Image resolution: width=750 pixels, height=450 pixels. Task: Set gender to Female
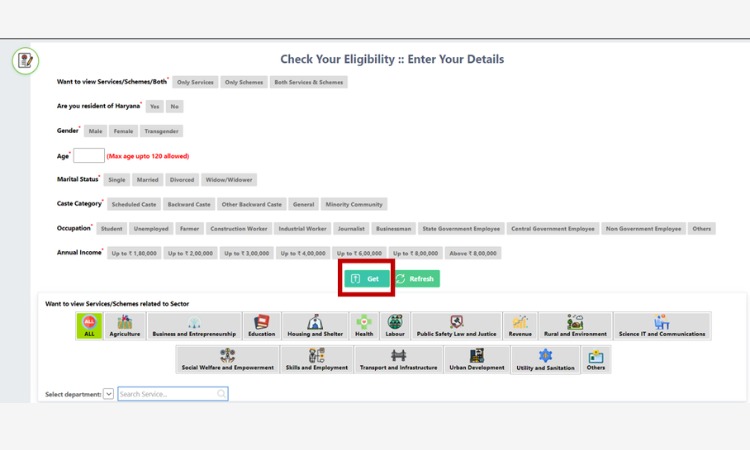tap(123, 131)
